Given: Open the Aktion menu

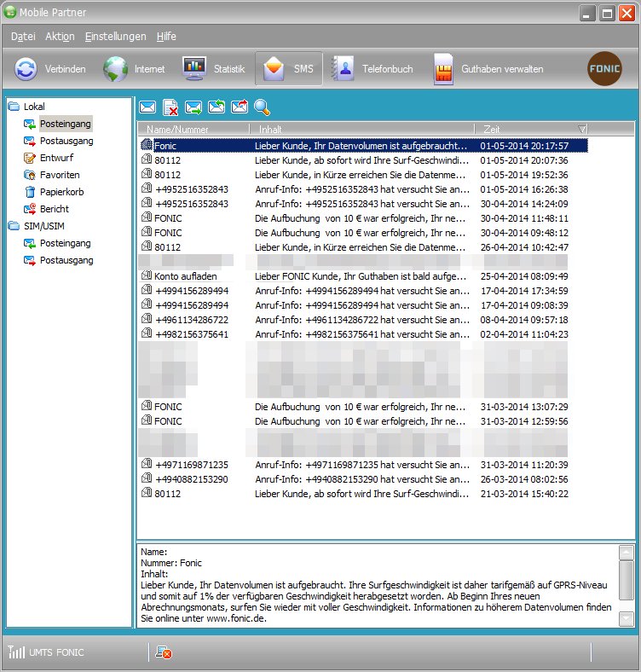Looking at the screenshot, I should pyautogui.click(x=60, y=37).
